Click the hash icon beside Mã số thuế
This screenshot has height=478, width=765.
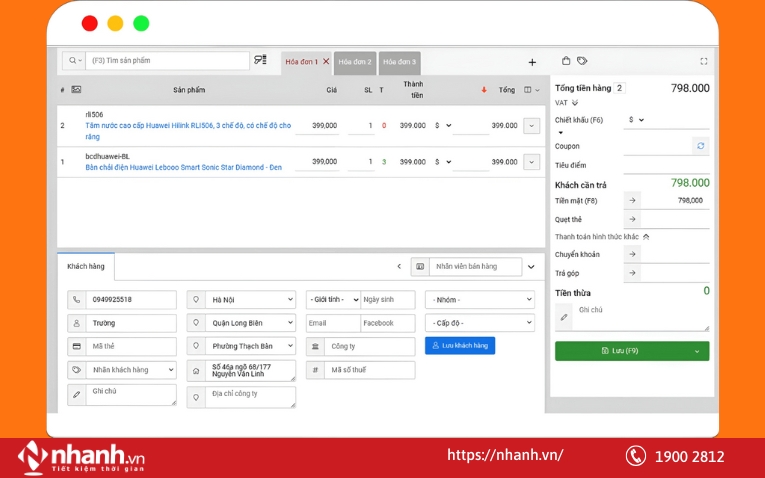coord(315,370)
